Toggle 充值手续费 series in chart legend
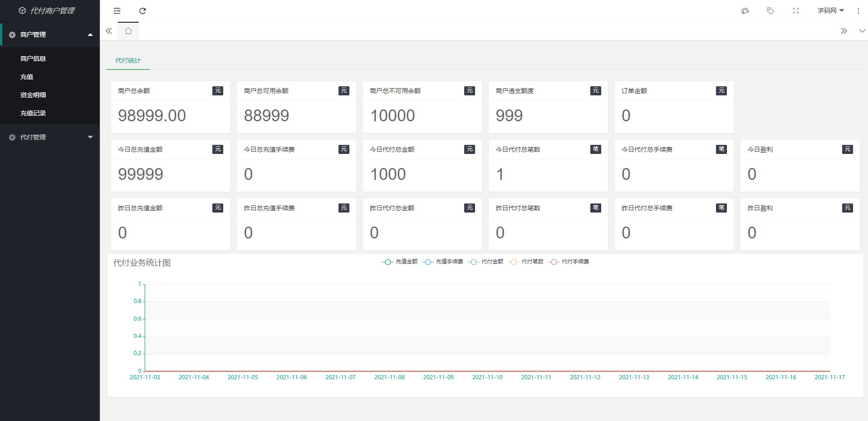This screenshot has height=421, width=868. [443, 262]
